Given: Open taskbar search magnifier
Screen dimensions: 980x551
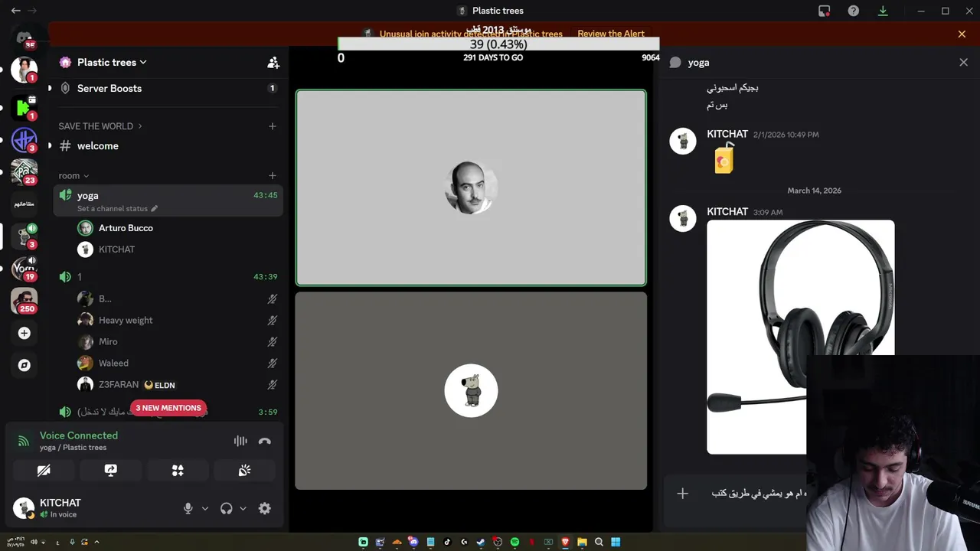Looking at the screenshot, I should click(x=599, y=542).
